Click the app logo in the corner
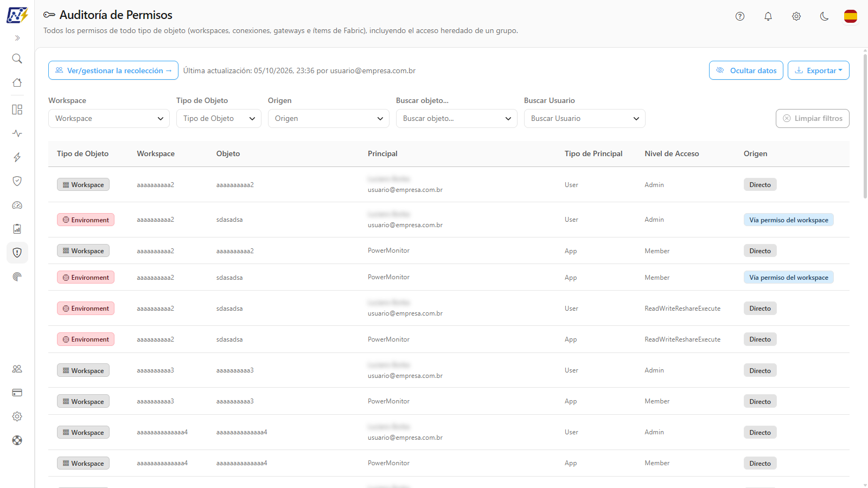 pyautogui.click(x=17, y=15)
